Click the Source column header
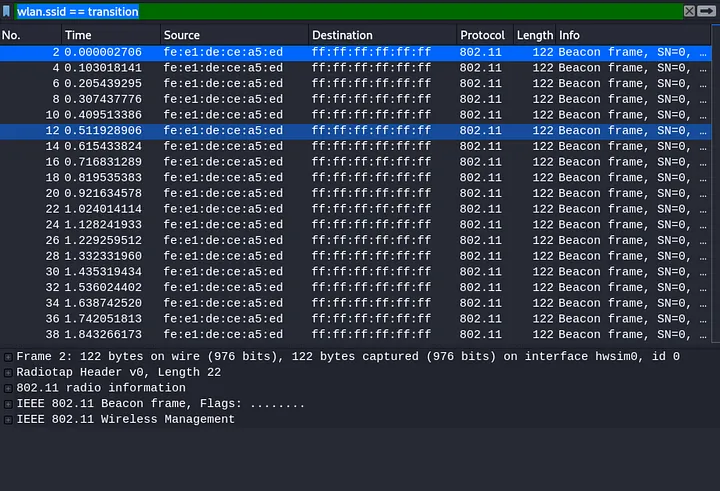720x491 pixels. pos(233,35)
